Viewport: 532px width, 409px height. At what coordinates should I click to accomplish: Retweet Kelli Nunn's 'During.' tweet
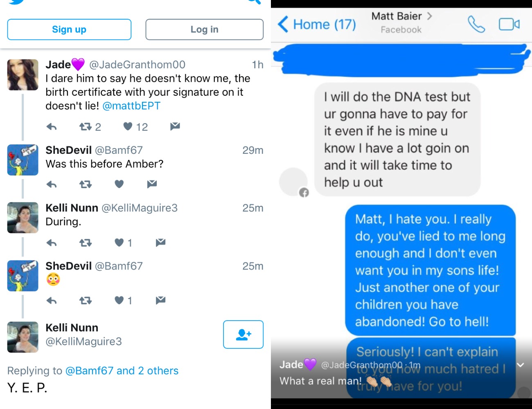[85, 243]
